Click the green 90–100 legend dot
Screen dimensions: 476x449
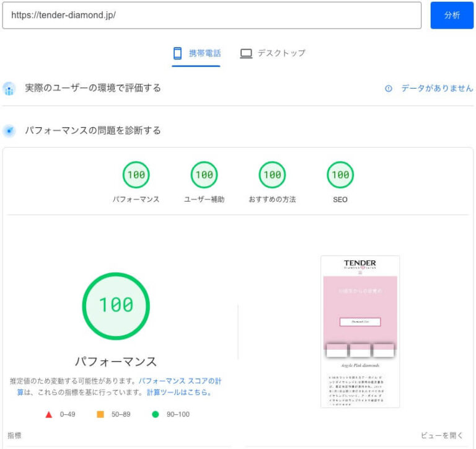156,414
